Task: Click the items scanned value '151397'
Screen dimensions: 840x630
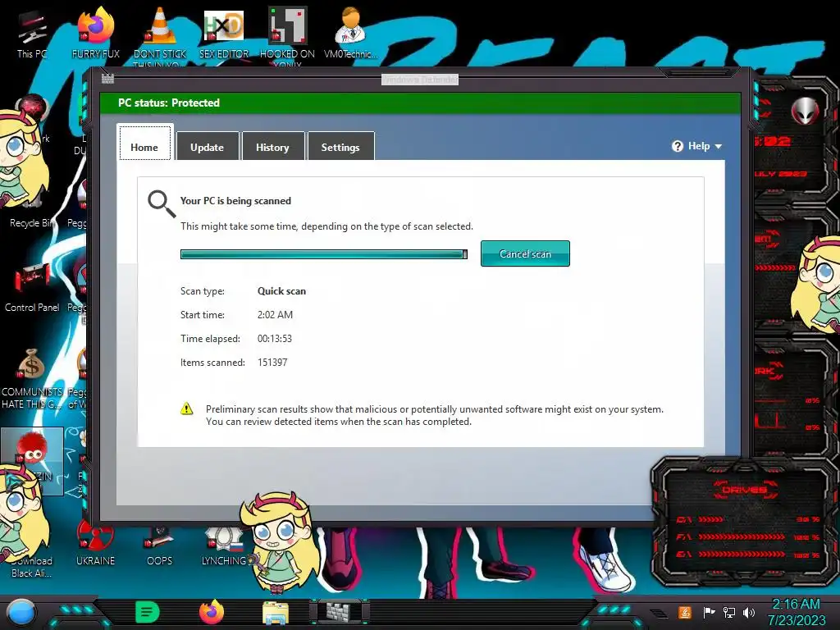Action: pos(272,362)
